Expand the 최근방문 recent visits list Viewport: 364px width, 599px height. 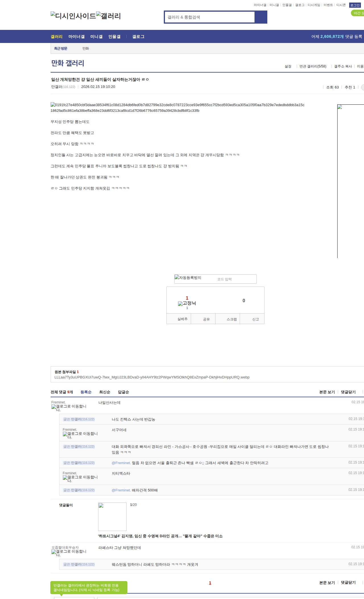pos(61,48)
